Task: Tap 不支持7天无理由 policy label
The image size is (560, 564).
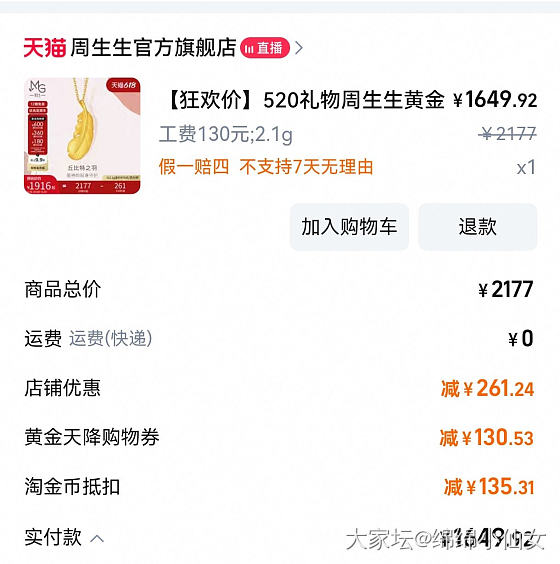Action: tap(306, 167)
